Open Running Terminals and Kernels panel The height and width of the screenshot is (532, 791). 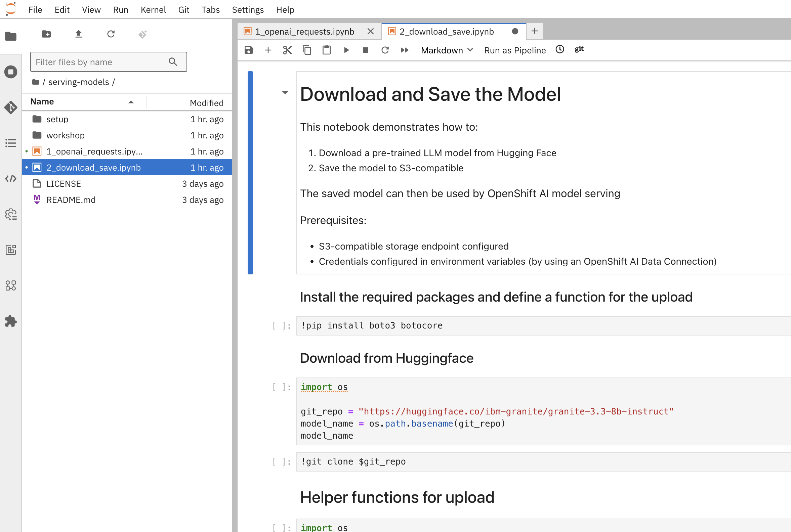click(x=11, y=72)
